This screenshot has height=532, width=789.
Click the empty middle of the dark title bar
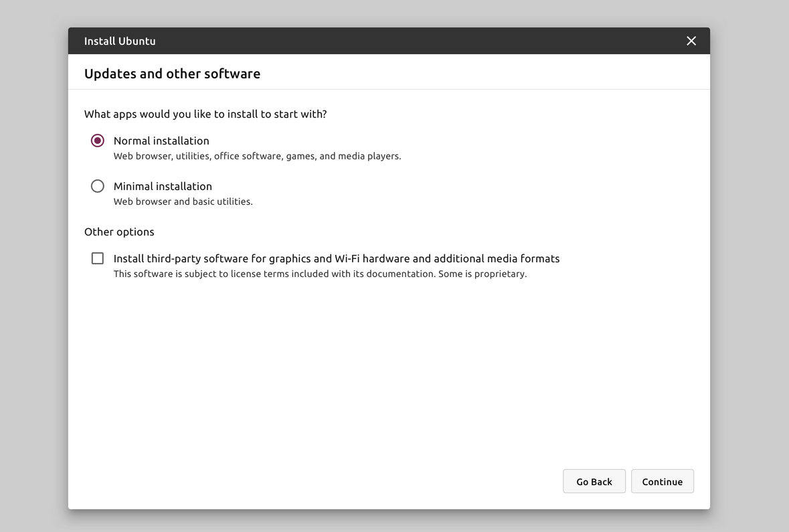coord(402,41)
